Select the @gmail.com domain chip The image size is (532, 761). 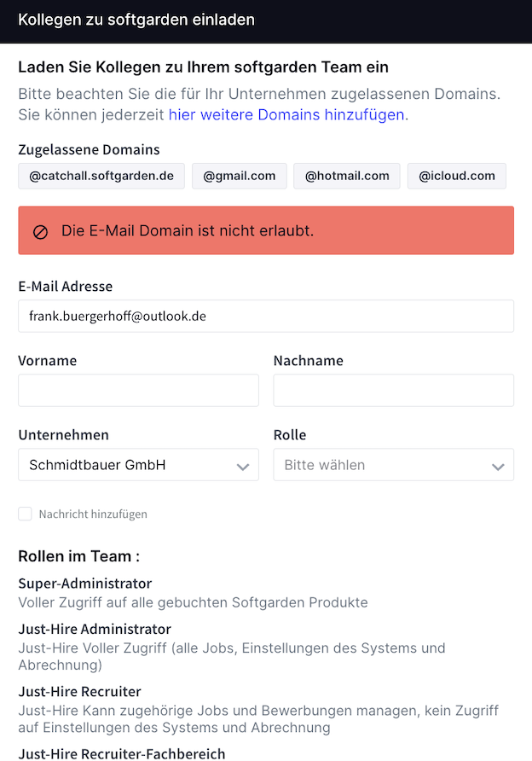click(x=239, y=176)
